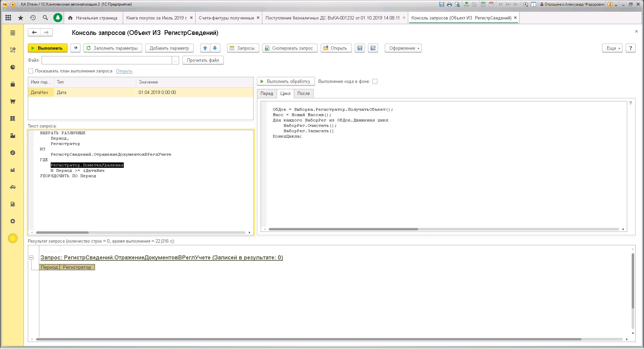Click Добавить параметр button

tap(169, 48)
